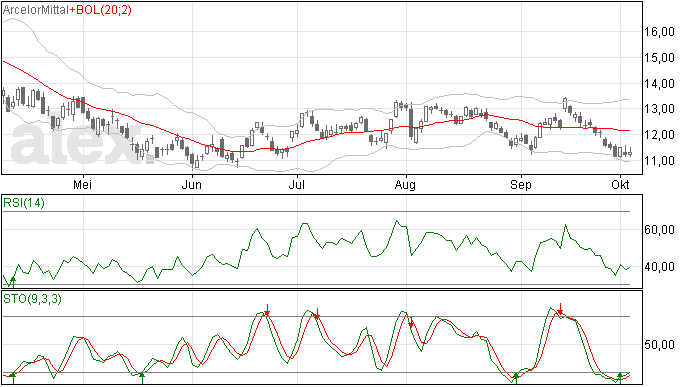Click the green buy arrow in RSI panel

tap(13, 282)
